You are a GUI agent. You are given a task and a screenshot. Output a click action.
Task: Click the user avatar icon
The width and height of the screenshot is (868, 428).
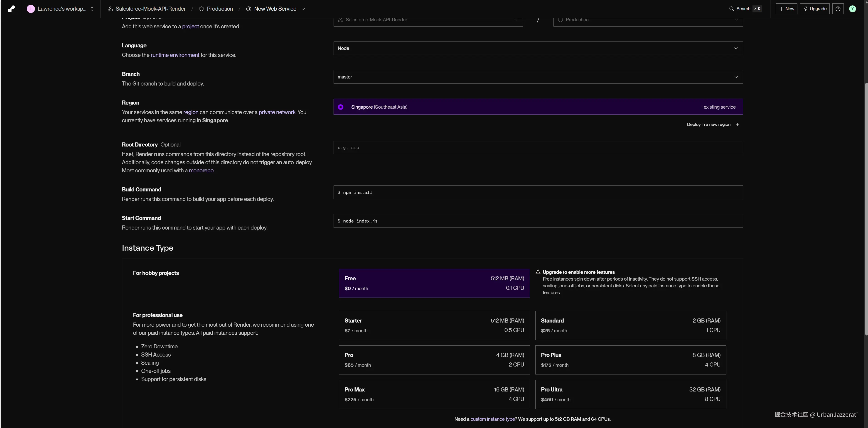click(x=852, y=9)
